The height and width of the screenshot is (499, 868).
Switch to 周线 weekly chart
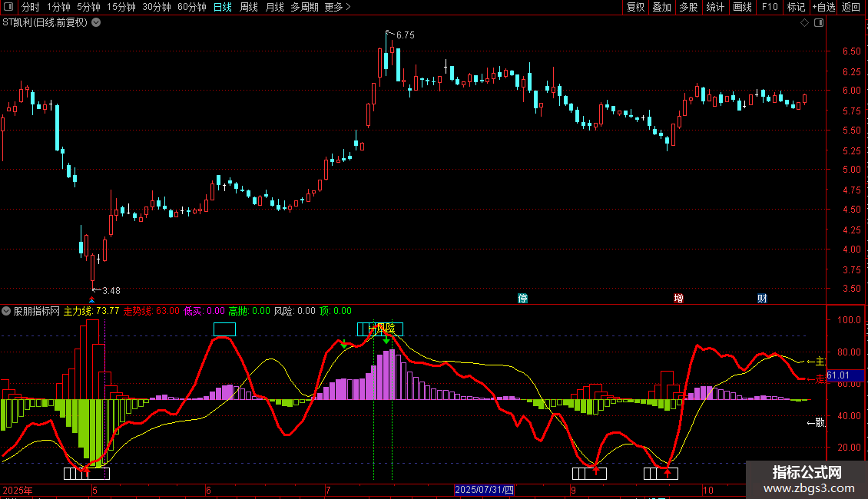(x=248, y=7)
